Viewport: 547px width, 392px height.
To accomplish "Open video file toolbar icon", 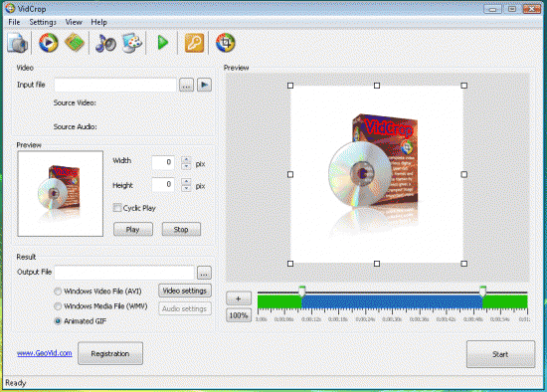I will [18, 43].
